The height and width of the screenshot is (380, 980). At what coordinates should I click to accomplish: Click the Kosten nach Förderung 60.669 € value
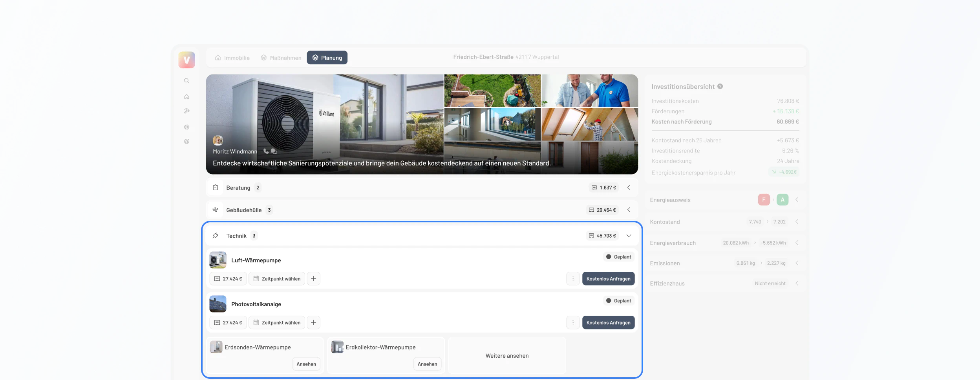tap(788, 122)
